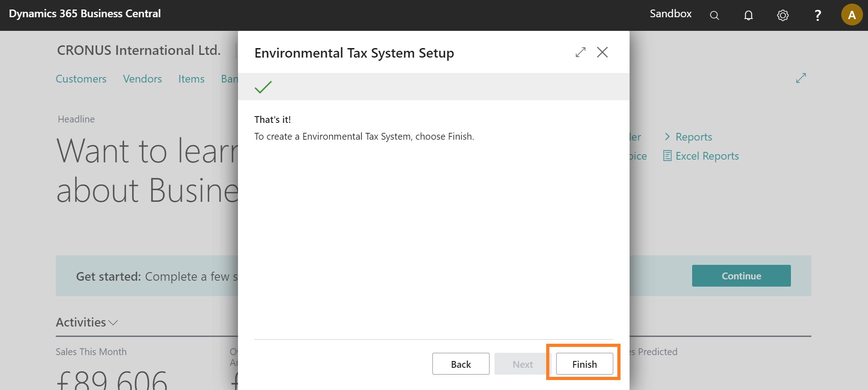Expand the Reports menu chevron

(667, 136)
